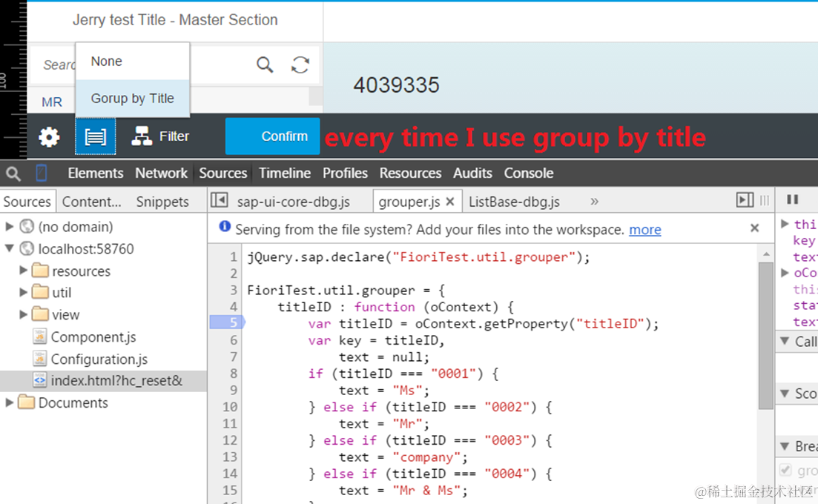Switch to the Timeline panel
818x504 pixels.
tap(285, 173)
